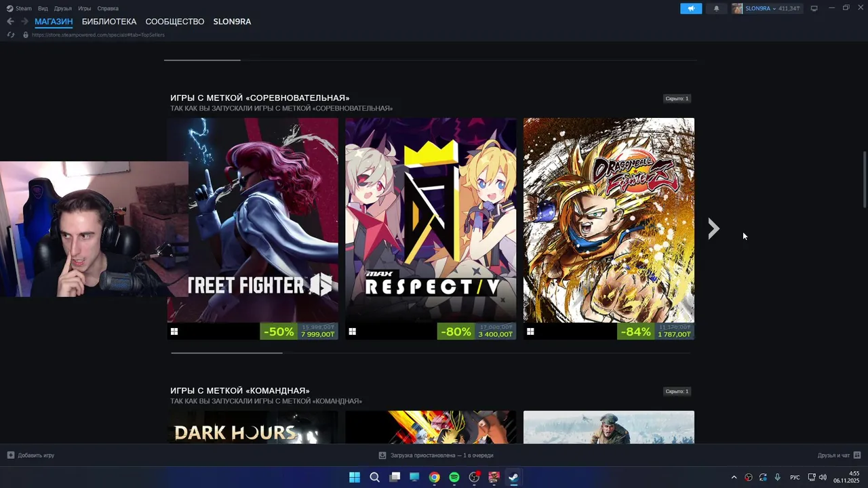
Task: Open the notifications bell
Action: (x=716, y=8)
